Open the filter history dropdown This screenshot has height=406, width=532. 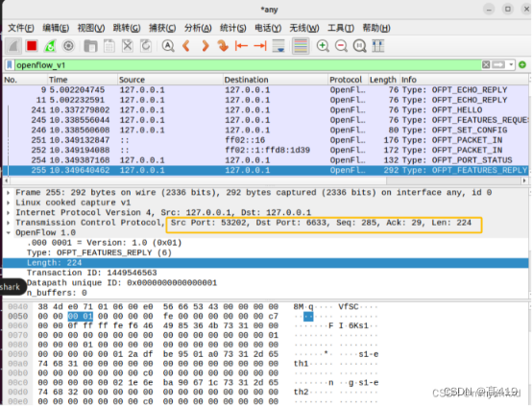tap(511, 64)
